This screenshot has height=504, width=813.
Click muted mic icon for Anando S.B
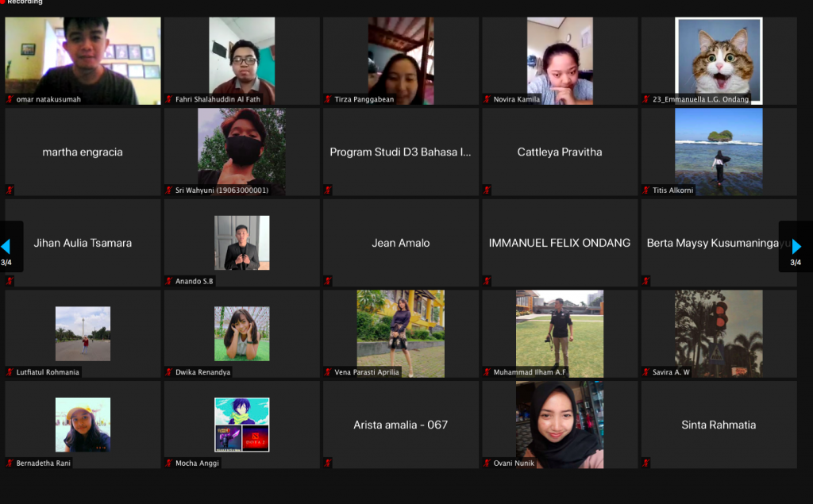coord(168,281)
